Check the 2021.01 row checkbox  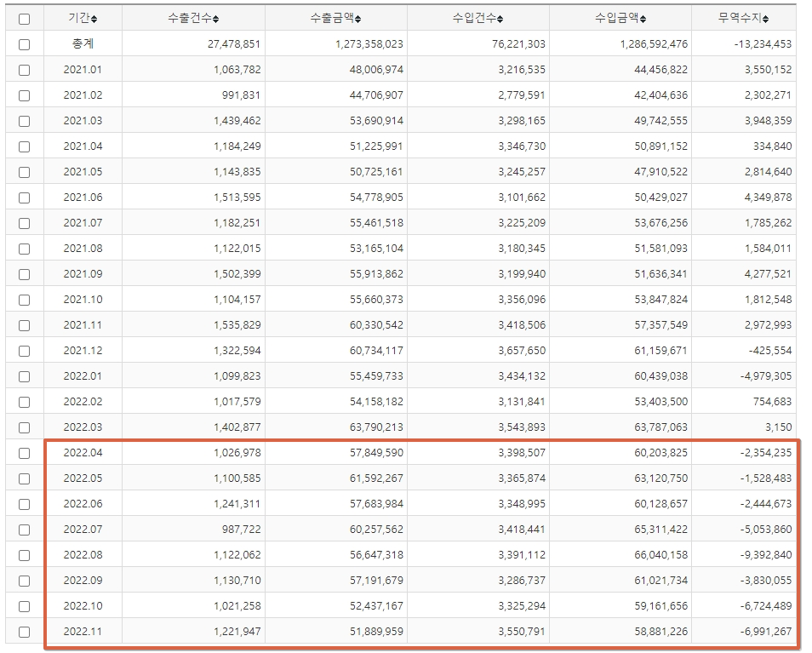click(25, 70)
